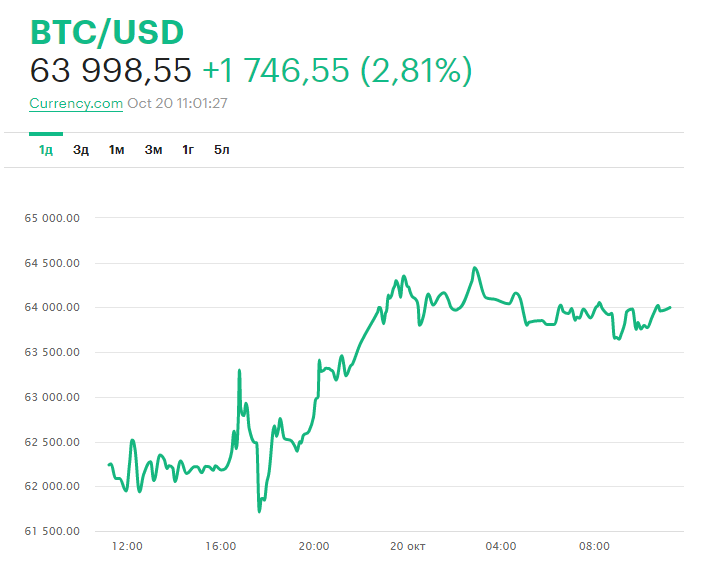This screenshot has width=713, height=577.
Task: Choose the 3м chart period tab
Action: pos(153,150)
